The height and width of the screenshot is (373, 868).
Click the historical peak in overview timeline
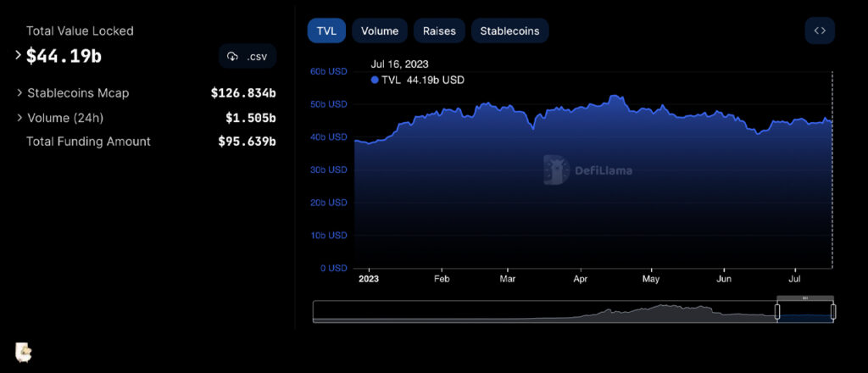[665, 309]
